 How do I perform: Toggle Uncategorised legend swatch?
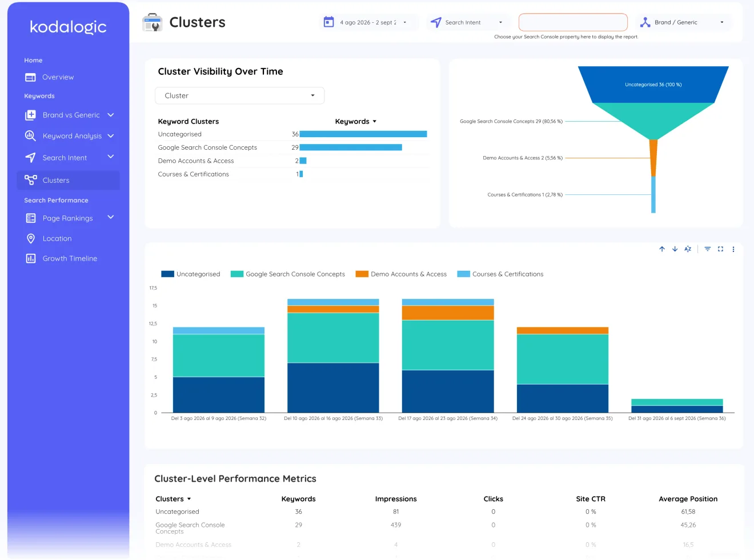pyautogui.click(x=167, y=274)
